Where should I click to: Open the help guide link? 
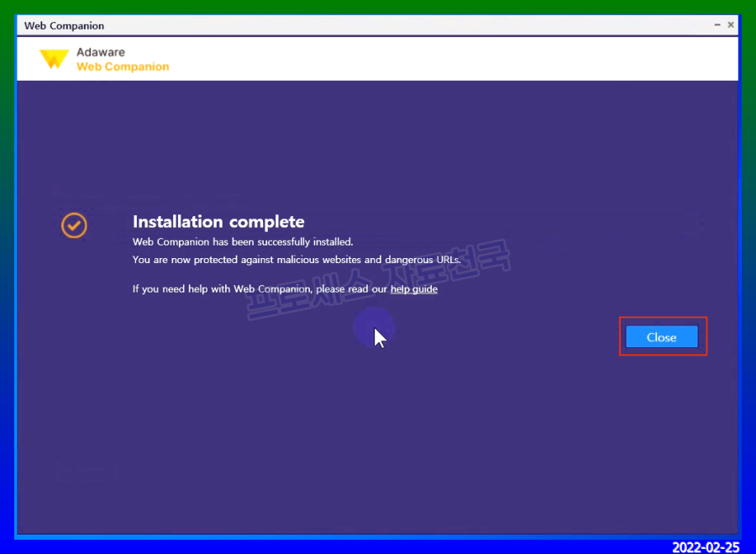click(x=413, y=289)
